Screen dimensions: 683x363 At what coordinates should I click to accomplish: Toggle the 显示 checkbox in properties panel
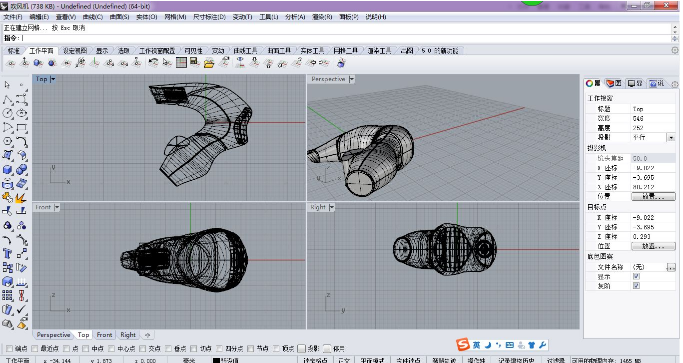click(x=636, y=276)
